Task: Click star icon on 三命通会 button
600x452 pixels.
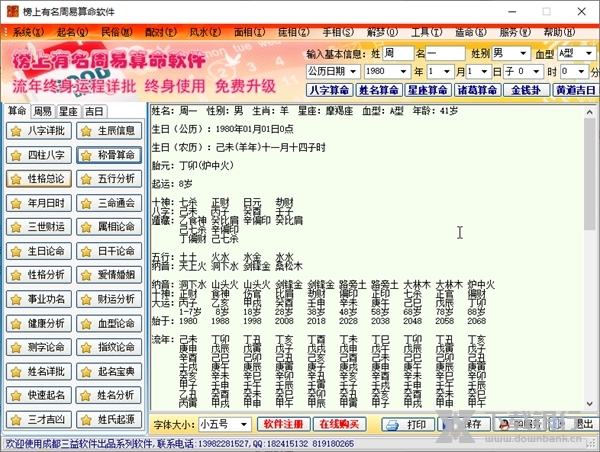Action: [86, 204]
